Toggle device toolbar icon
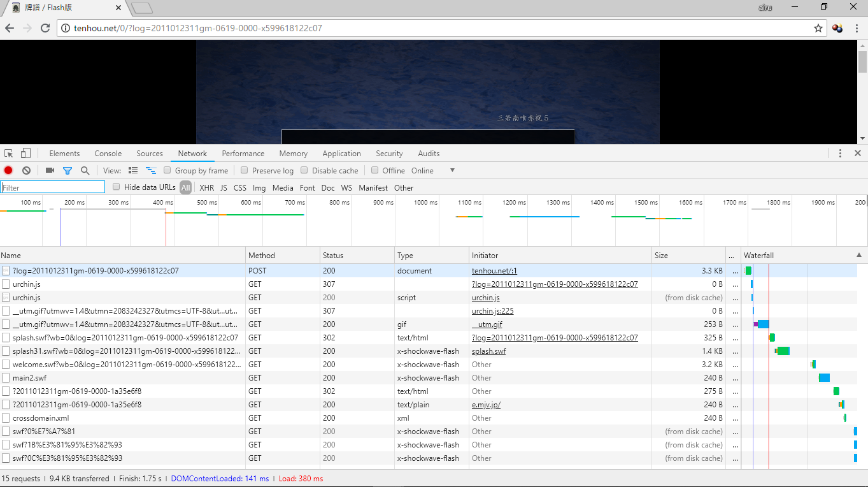The width and height of the screenshot is (868, 487). coord(25,154)
